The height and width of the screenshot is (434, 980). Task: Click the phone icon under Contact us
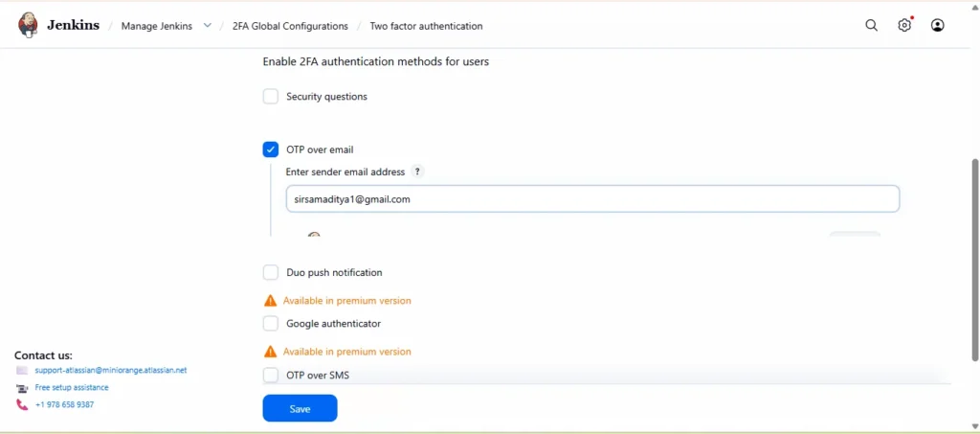[x=22, y=405]
